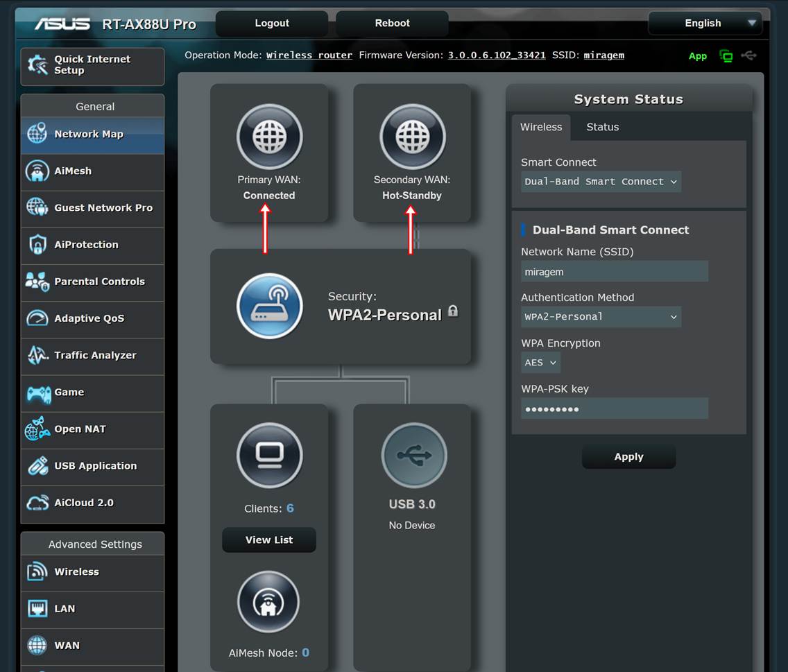Open the WPA Encryption AES dropdown

(x=540, y=363)
